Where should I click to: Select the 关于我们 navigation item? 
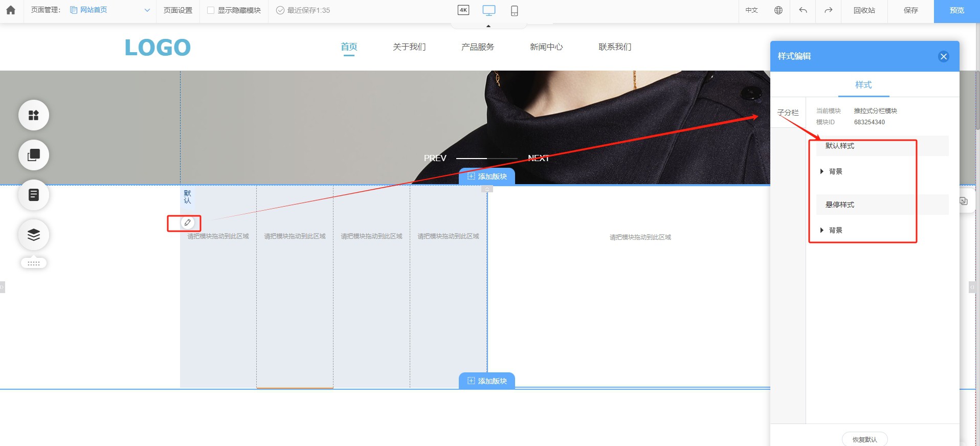pyautogui.click(x=409, y=47)
